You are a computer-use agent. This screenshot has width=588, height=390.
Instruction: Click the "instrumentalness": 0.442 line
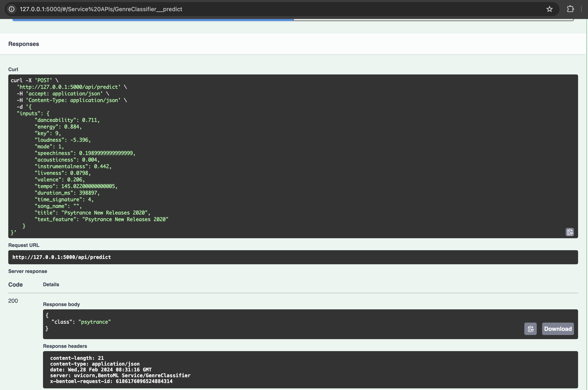pos(73,166)
